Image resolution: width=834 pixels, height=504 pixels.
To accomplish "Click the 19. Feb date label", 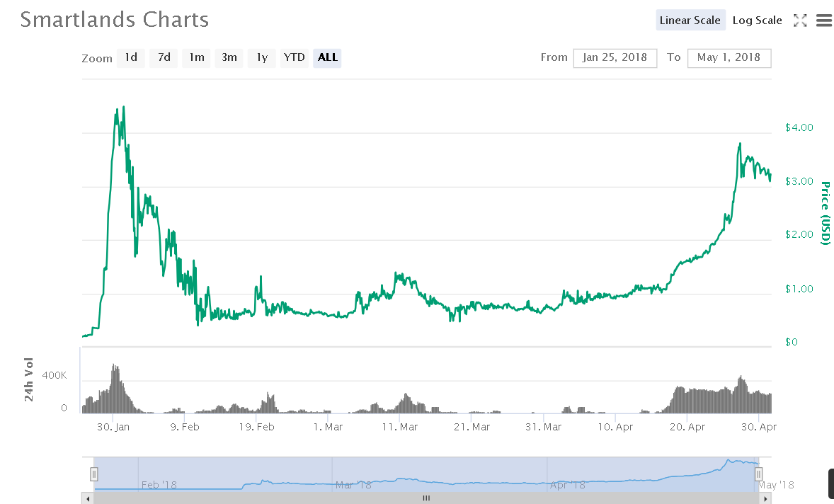I will pos(256,427).
